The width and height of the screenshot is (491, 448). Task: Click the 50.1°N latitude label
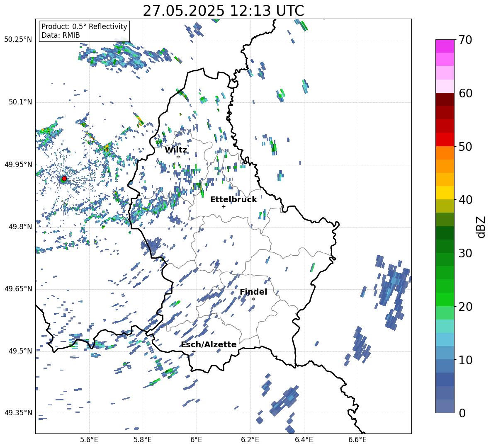pos(20,102)
